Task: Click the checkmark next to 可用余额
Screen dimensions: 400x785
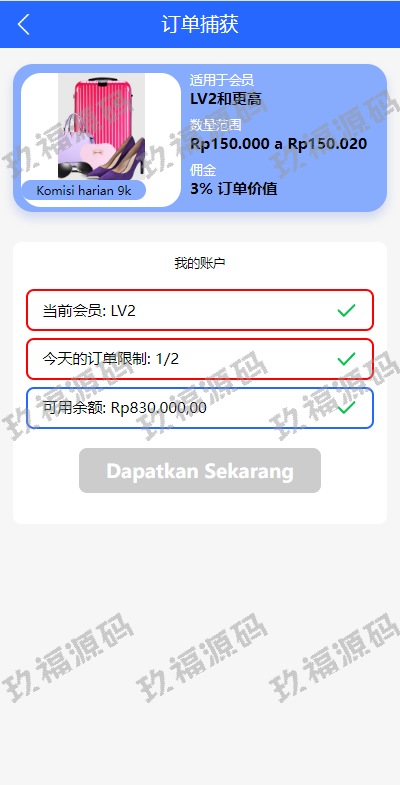Action: [x=346, y=408]
